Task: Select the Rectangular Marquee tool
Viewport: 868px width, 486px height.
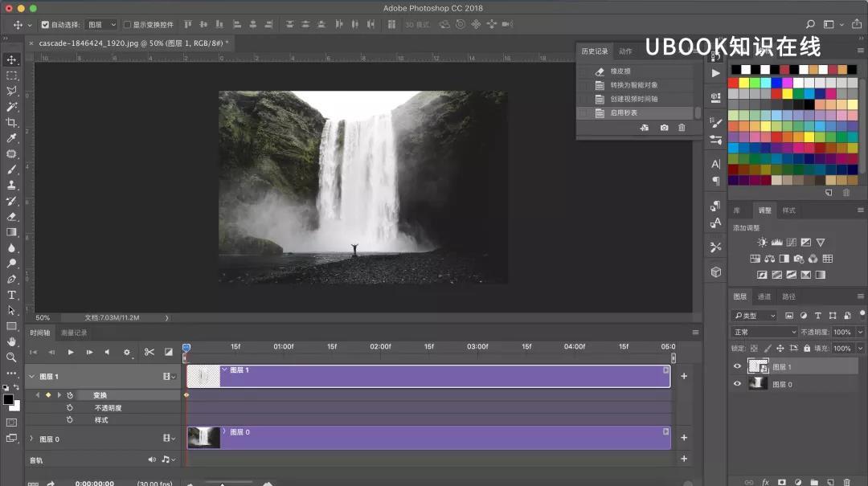Action: [11, 76]
